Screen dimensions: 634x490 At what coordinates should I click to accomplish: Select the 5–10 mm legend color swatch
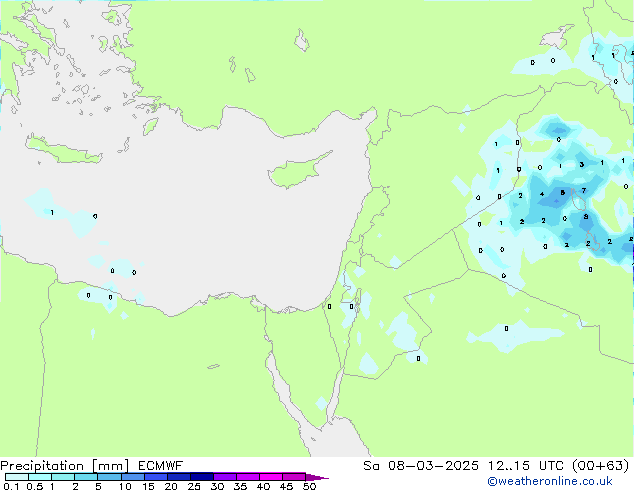click(109, 477)
